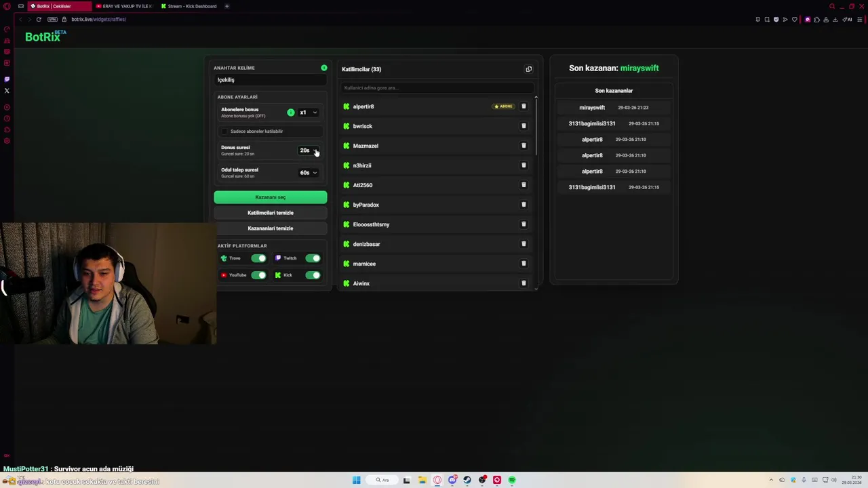Screen dimensions: 868x488
Task: Click mirayswift in Son kazananlar list
Action: click(x=592, y=108)
